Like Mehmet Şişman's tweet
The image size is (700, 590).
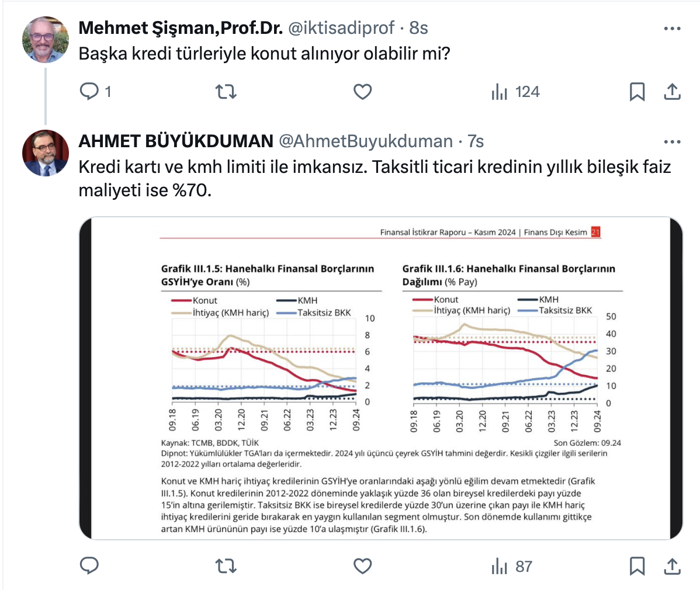(363, 92)
